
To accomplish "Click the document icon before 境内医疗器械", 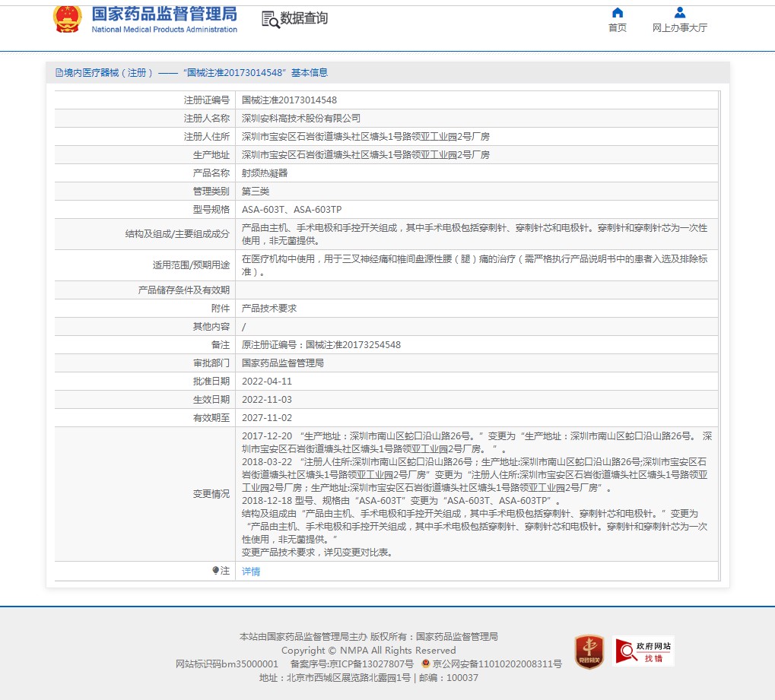I will [x=59, y=73].
